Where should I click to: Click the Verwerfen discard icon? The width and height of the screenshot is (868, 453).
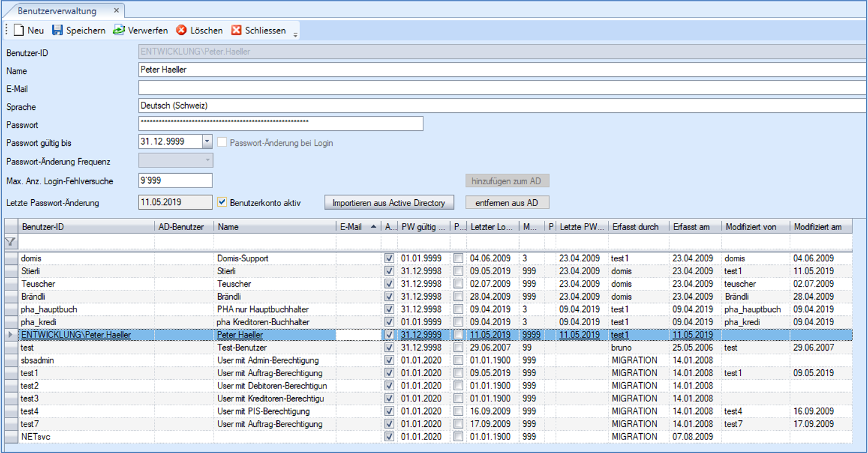tap(119, 30)
